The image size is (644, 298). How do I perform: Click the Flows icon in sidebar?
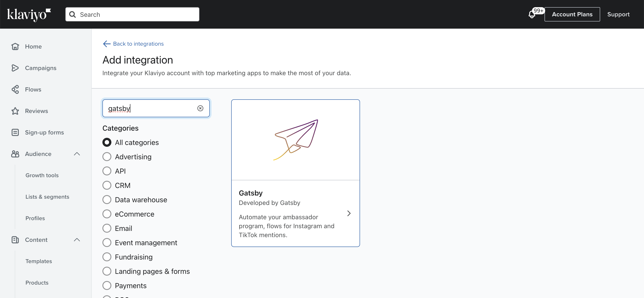point(15,89)
